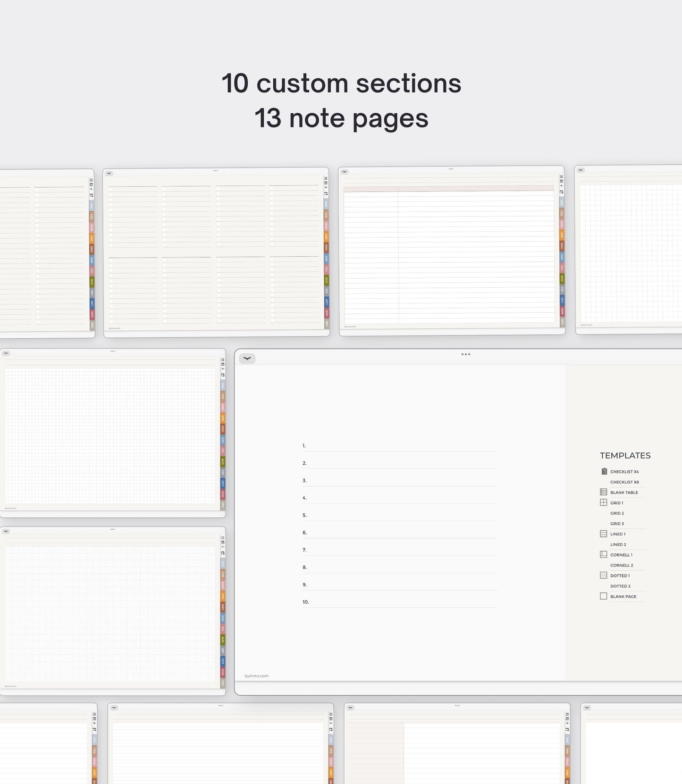Expand chevron at top-left of blank table page
The width and height of the screenshot is (682, 784).
345,172
